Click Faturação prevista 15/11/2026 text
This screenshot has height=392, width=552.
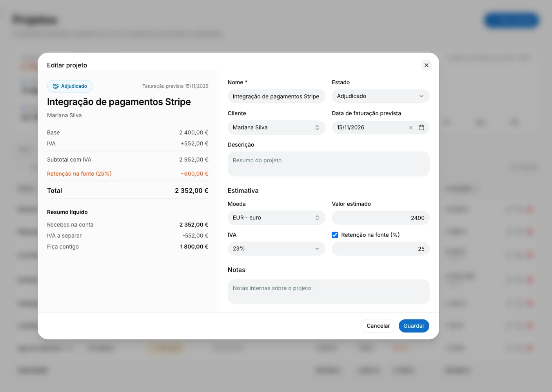(x=175, y=86)
